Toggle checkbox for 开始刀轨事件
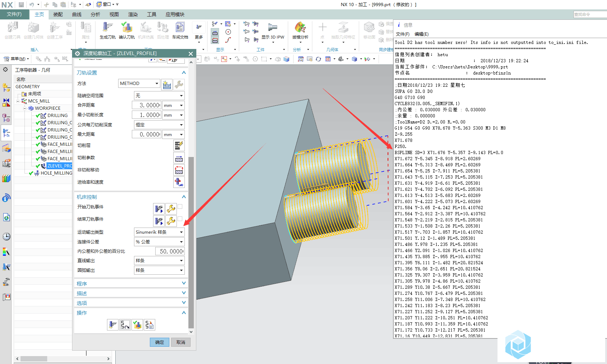 [180, 207]
